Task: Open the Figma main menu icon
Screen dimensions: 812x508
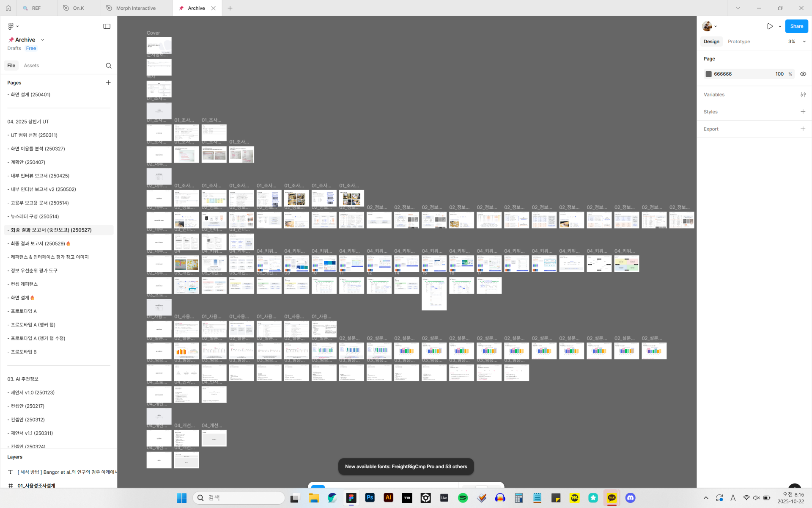Action: (11, 26)
